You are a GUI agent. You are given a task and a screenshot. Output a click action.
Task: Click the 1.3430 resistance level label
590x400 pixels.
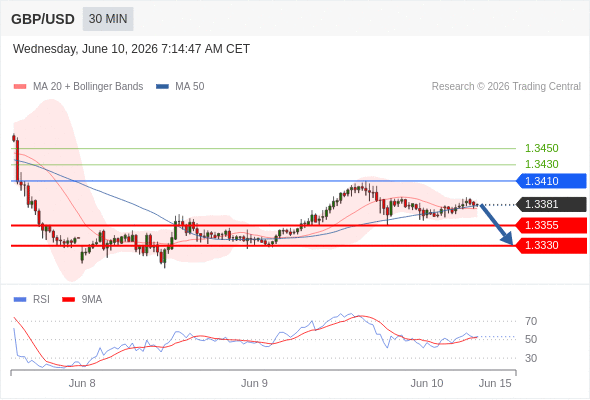pos(541,164)
